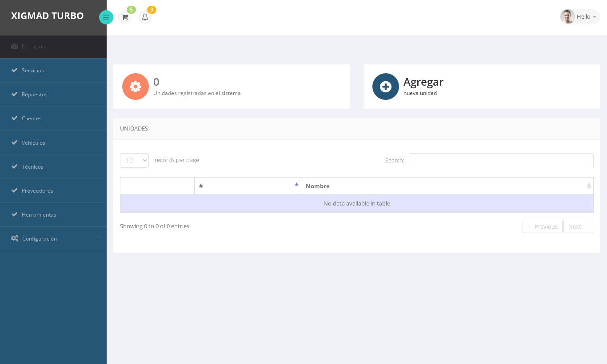
Task: Click the Agregar nueva unidad heading
Action: (423, 82)
